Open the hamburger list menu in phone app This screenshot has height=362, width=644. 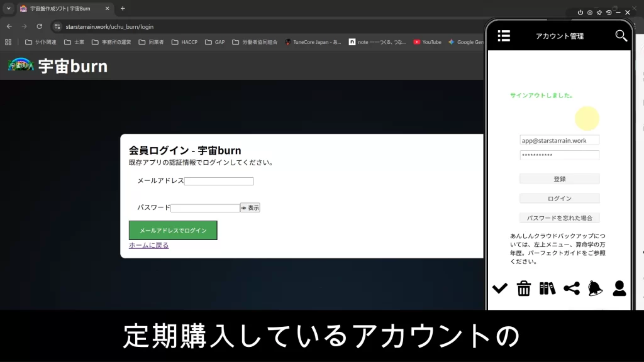[x=504, y=36]
